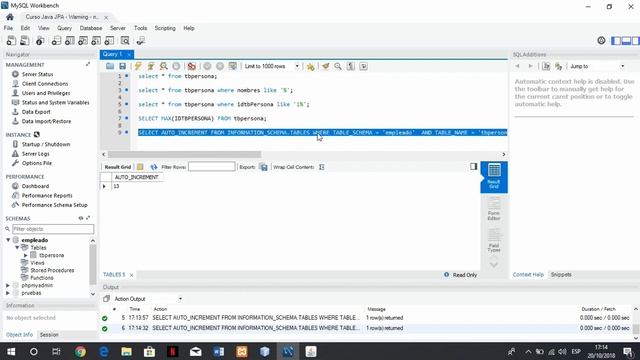Save query as snippet star icon
Viewport: 640px width, 360px height.
point(311,66)
